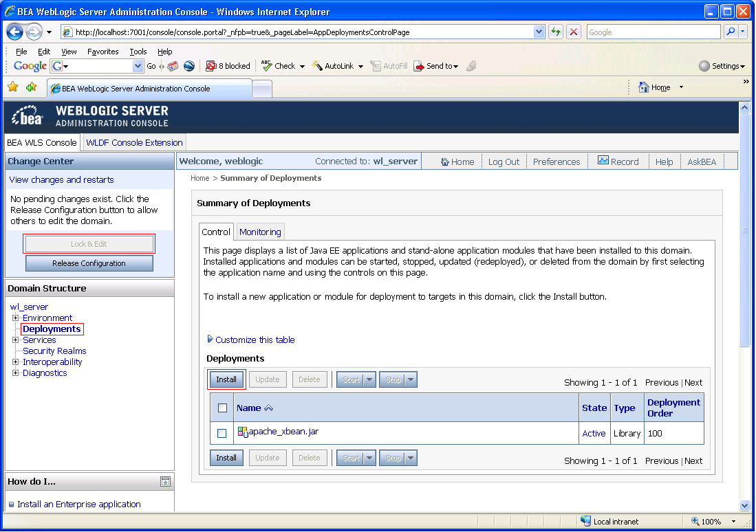Expand the Environment tree node
The image size is (756, 532).
[15, 318]
